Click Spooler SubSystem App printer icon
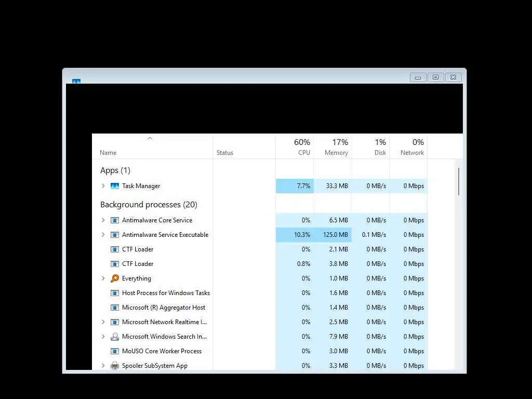The height and width of the screenshot is (399, 532). pos(115,365)
